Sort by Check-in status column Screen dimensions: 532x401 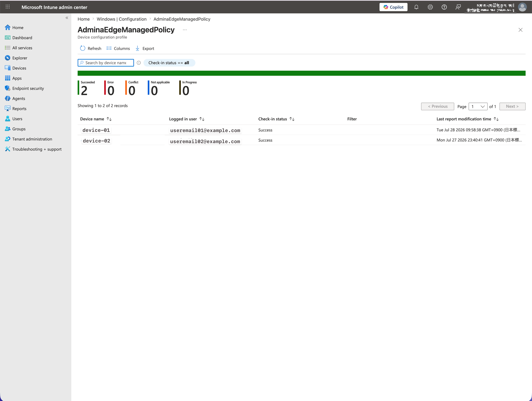pos(276,119)
